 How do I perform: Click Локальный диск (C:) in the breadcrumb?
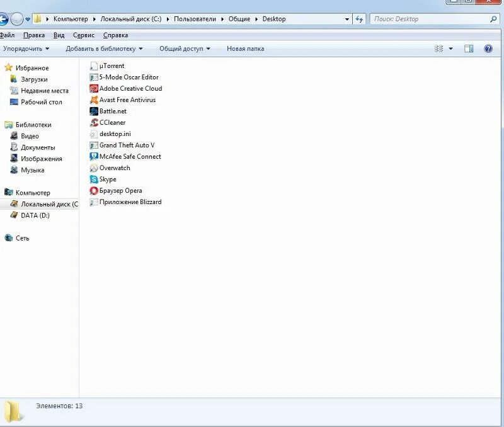tap(131, 19)
